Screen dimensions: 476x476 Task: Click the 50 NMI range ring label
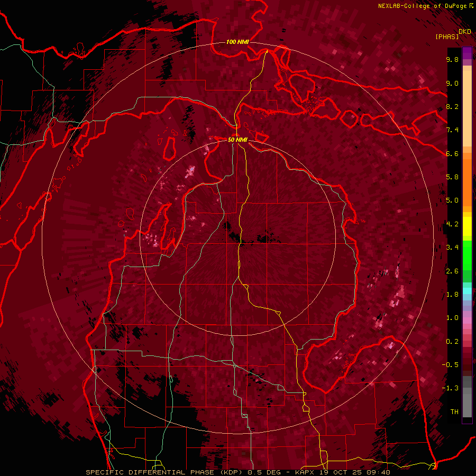(237, 140)
